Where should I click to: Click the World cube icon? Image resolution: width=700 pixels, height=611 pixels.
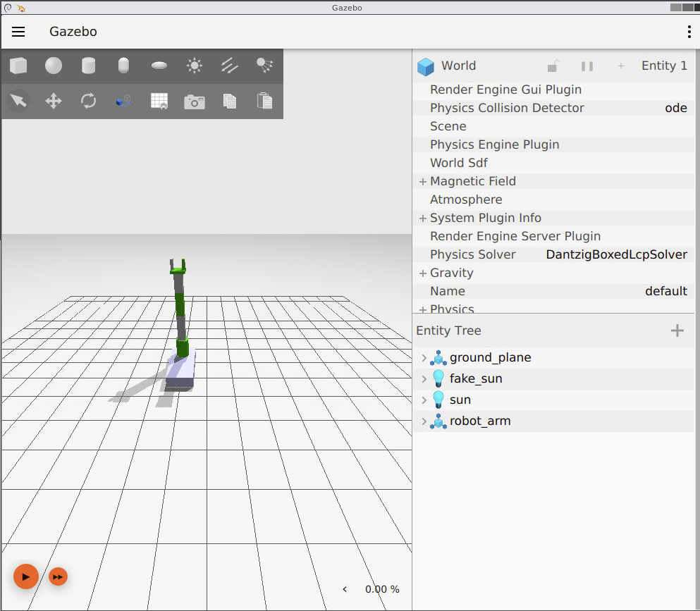click(x=426, y=66)
